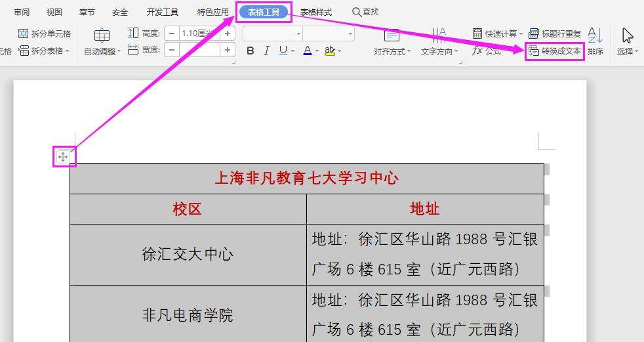Apply underline formatting
Screen dimensions: 644x342
[x=283, y=51]
